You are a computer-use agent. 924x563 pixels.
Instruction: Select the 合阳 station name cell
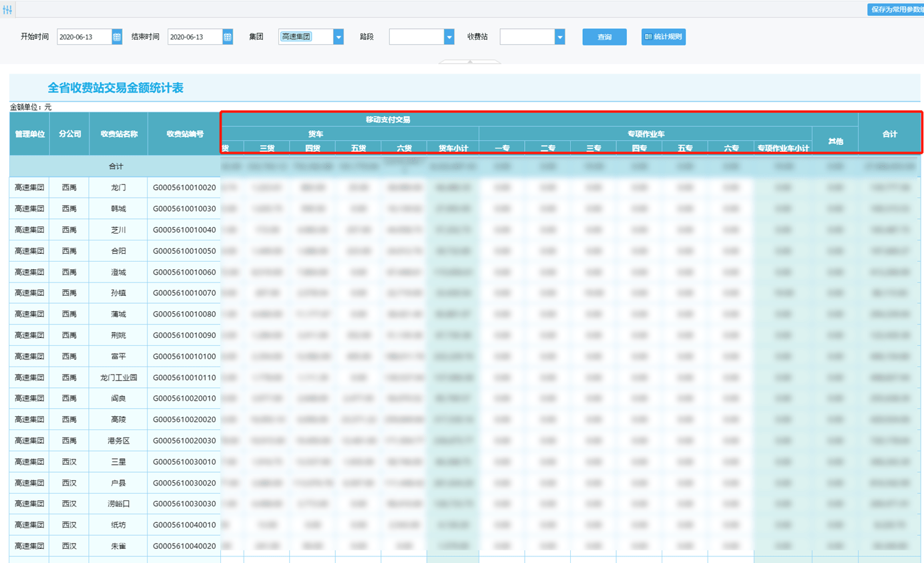(119, 251)
